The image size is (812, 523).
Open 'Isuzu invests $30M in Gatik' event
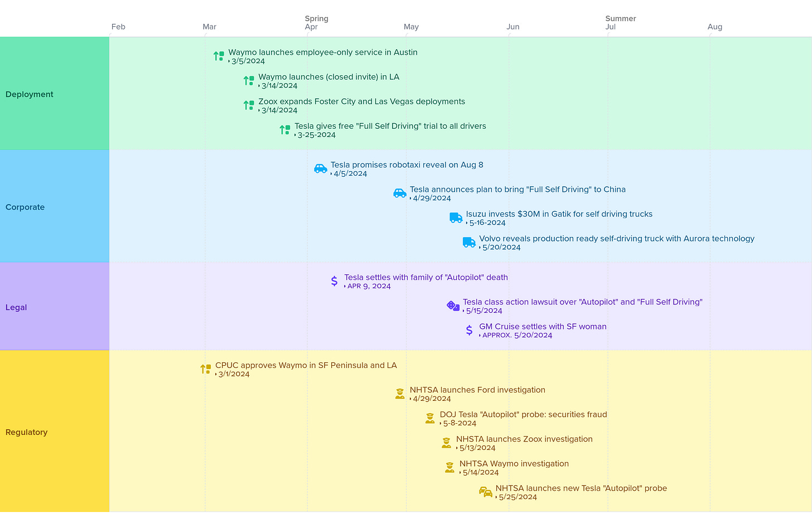559,214
